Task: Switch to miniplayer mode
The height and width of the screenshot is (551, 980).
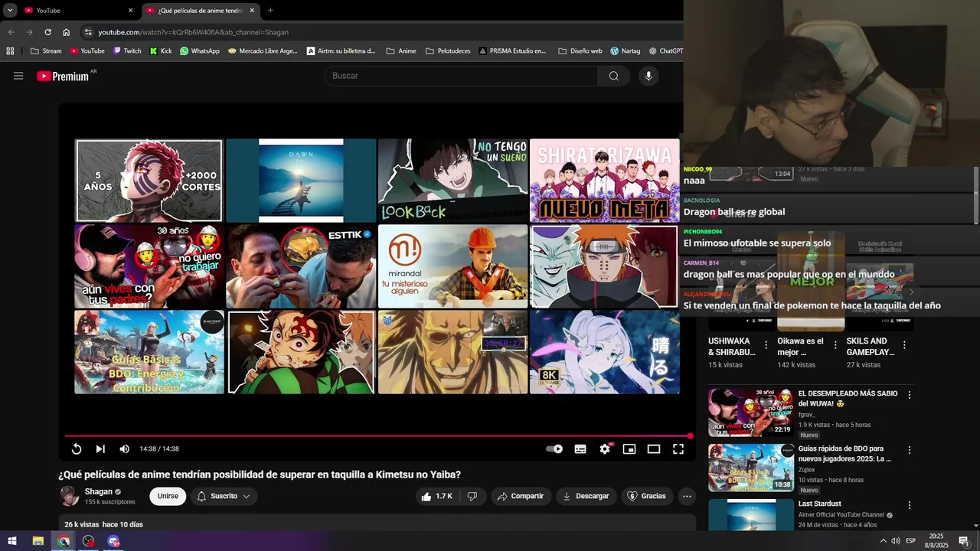Action: click(629, 449)
